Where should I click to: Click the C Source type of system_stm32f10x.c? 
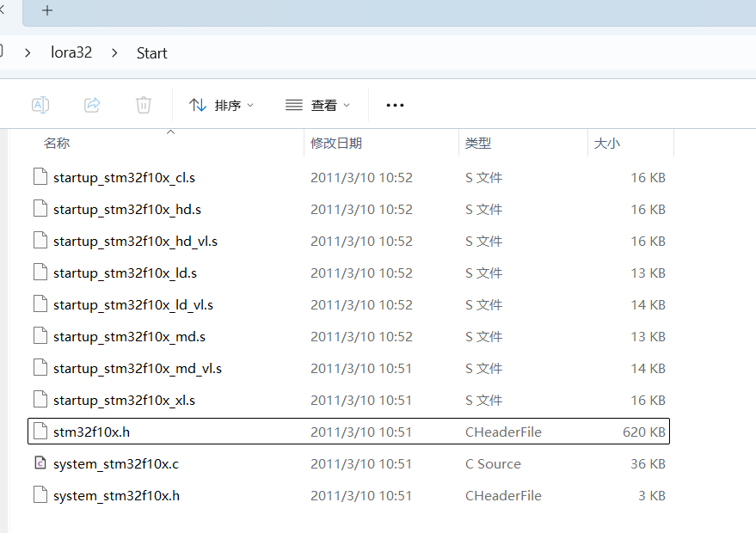click(493, 463)
